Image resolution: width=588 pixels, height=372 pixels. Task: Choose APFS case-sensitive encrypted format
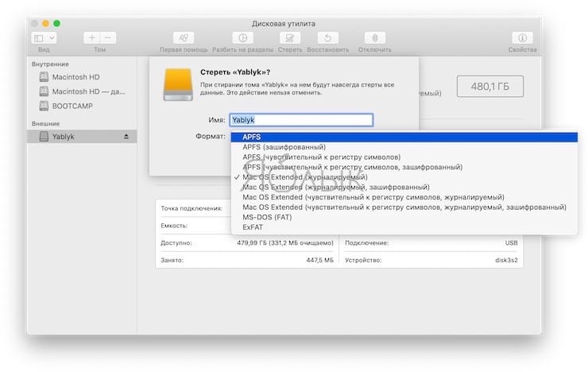404,167
